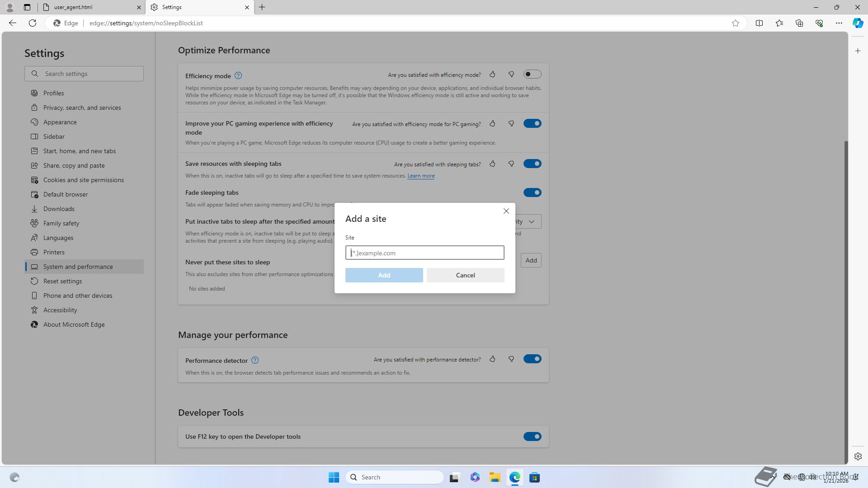Open the tab actions menu icon
The image size is (868, 488).
tap(27, 7)
